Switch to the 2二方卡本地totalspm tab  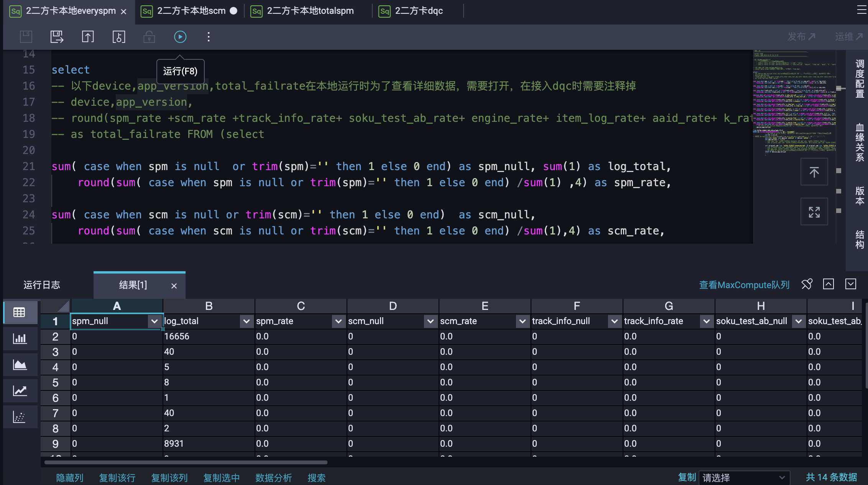[310, 11]
